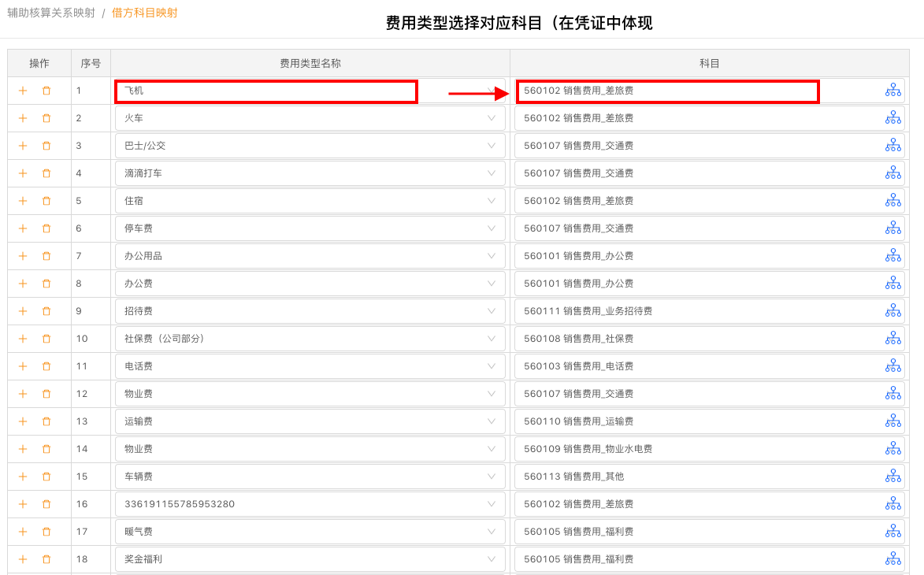Click the 费用类型名称 column header
Screen dimensions: 924x575
click(310, 63)
